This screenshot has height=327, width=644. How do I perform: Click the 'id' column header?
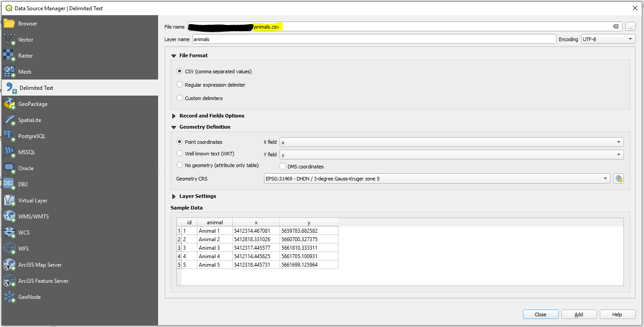(189, 222)
